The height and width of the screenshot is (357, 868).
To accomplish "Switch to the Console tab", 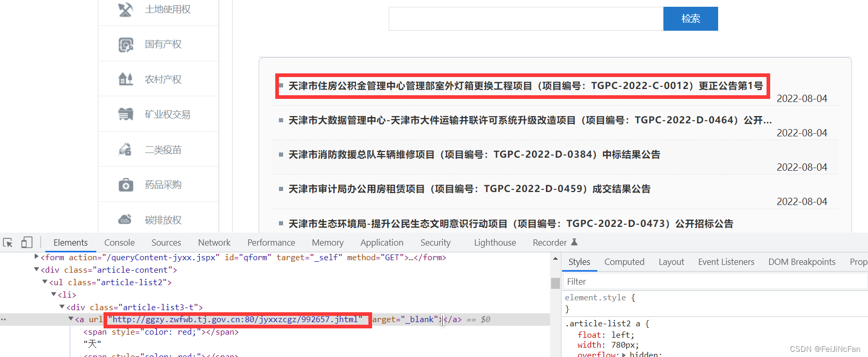I will click(119, 243).
